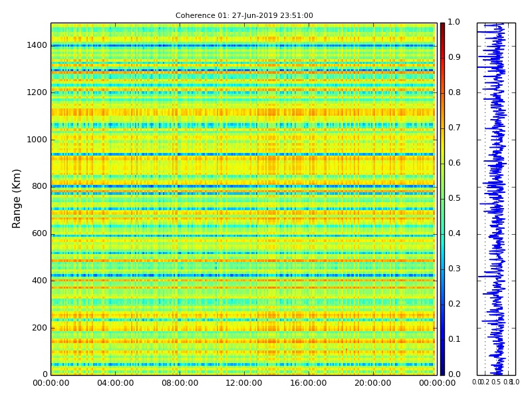The width and height of the screenshot is (532, 399).
Task: Select the 1400 range tick label
Action: click(37, 45)
